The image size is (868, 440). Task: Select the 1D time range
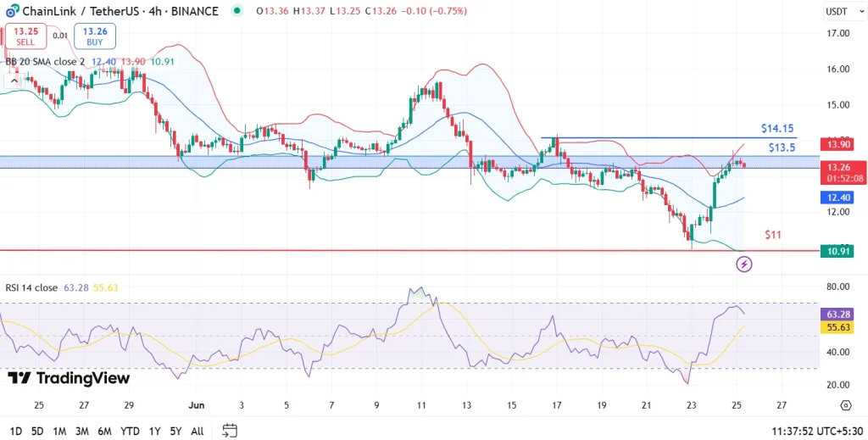click(x=16, y=431)
